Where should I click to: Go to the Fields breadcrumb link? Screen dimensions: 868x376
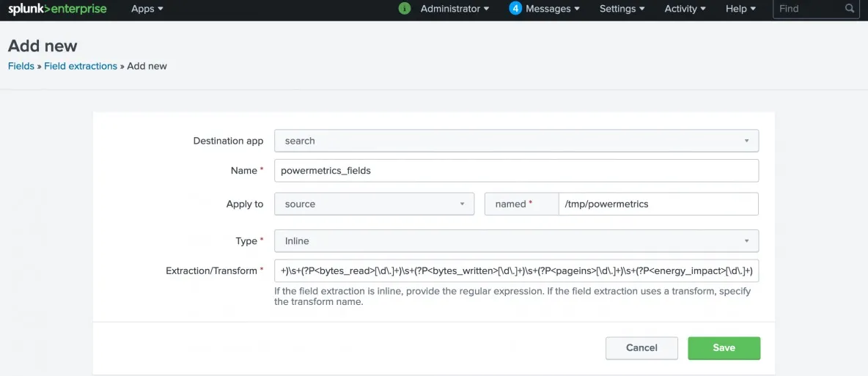(x=21, y=66)
